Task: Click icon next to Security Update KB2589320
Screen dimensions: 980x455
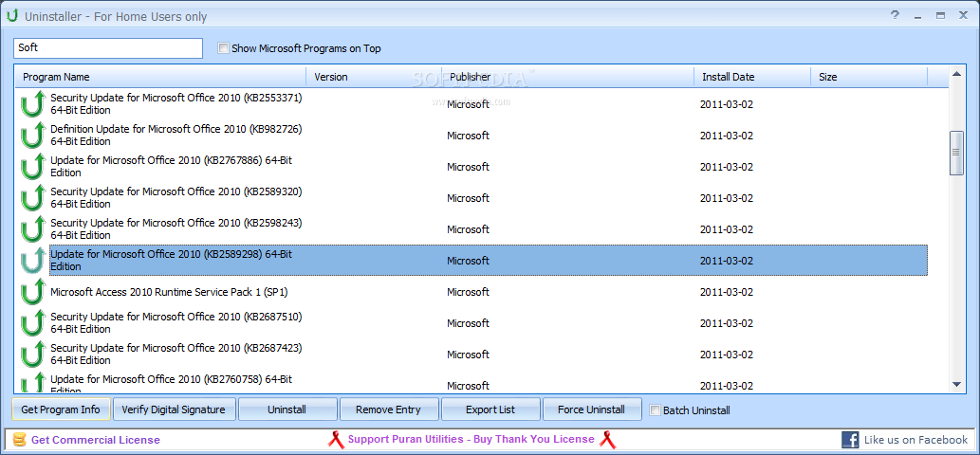Action: [x=33, y=198]
